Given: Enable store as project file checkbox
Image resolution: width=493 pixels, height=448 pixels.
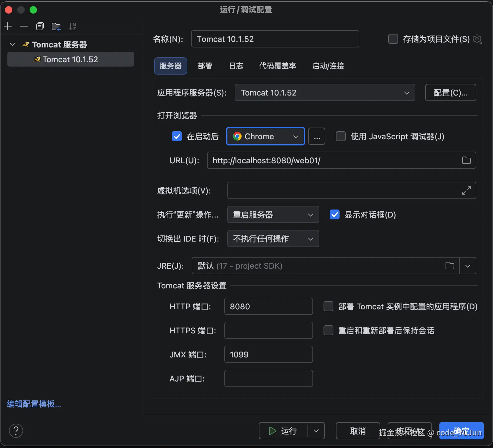Looking at the screenshot, I should click(x=393, y=39).
